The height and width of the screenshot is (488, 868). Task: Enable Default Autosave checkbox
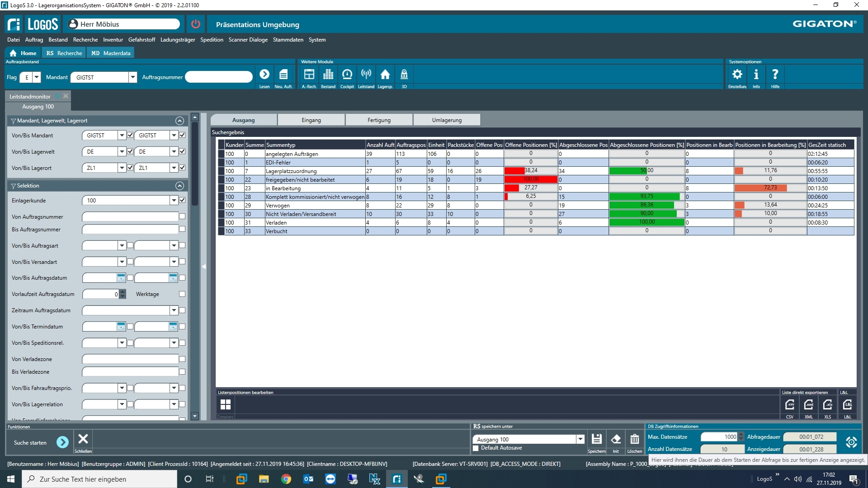pos(476,448)
